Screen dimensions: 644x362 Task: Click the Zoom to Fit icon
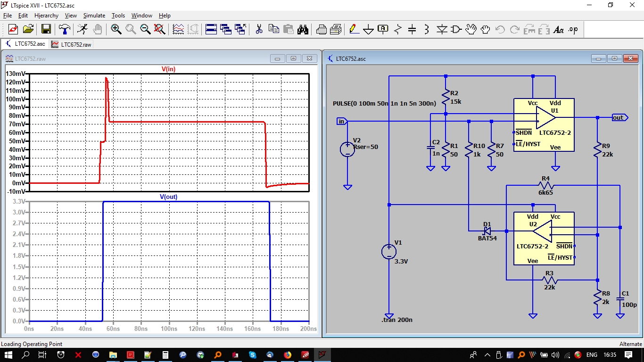pos(160,30)
